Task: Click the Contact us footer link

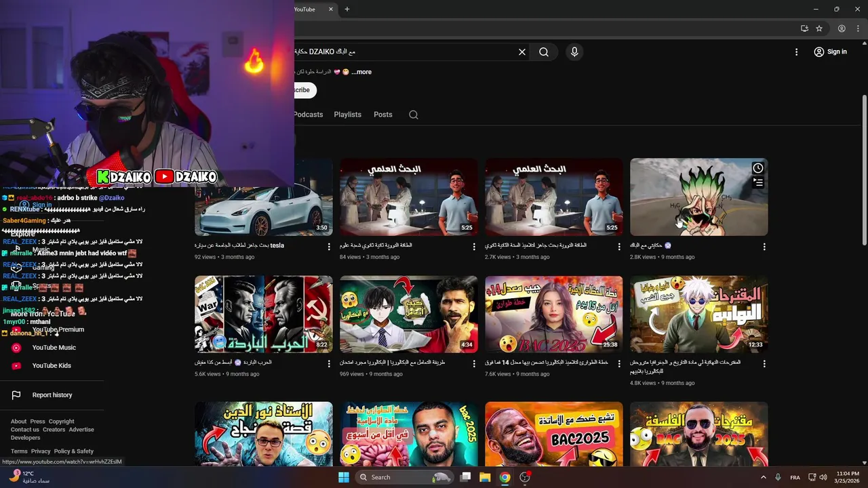Action: coord(25,430)
